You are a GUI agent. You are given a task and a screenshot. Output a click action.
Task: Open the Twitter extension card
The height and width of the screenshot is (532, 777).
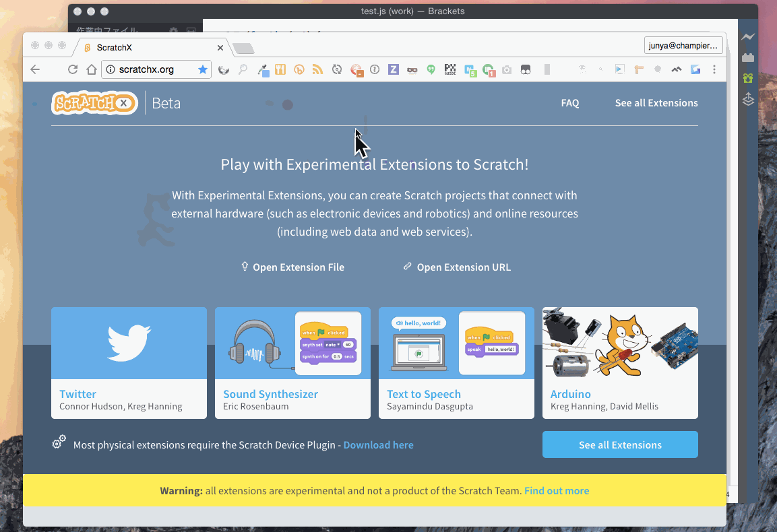[129, 363]
